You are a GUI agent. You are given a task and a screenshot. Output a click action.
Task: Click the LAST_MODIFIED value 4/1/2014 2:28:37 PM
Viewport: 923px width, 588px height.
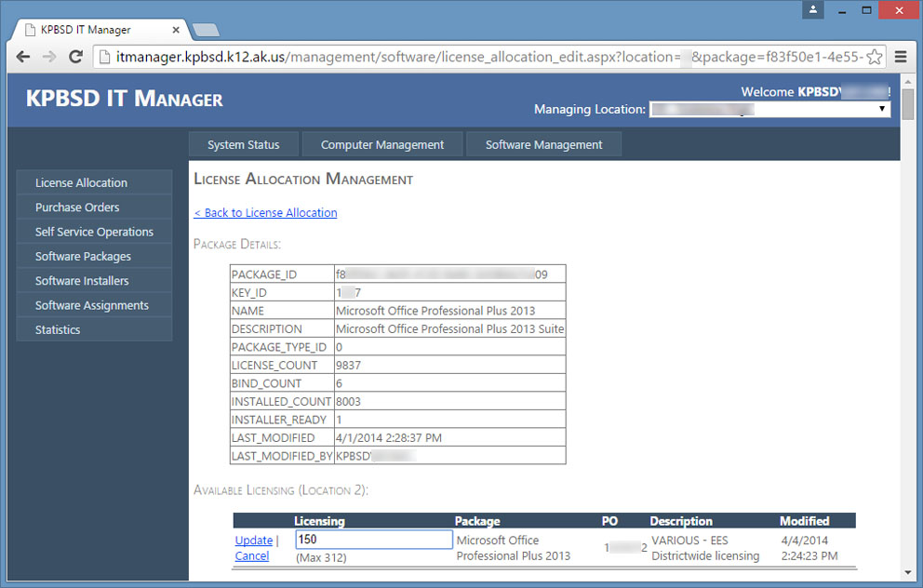tap(389, 437)
